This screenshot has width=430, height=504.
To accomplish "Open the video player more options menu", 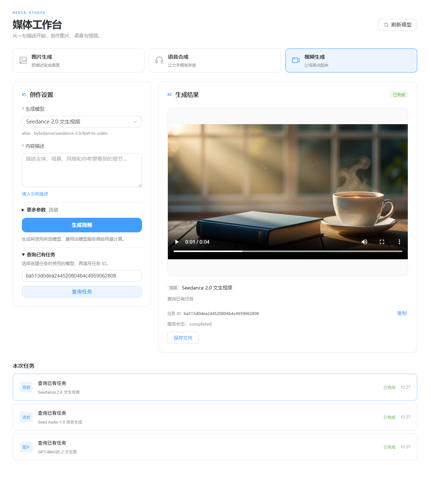I will coord(399,242).
